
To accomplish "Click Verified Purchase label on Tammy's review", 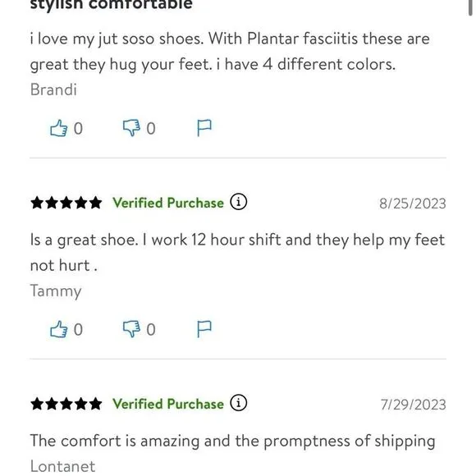I will pyautogui.click(x=168, y=203).
